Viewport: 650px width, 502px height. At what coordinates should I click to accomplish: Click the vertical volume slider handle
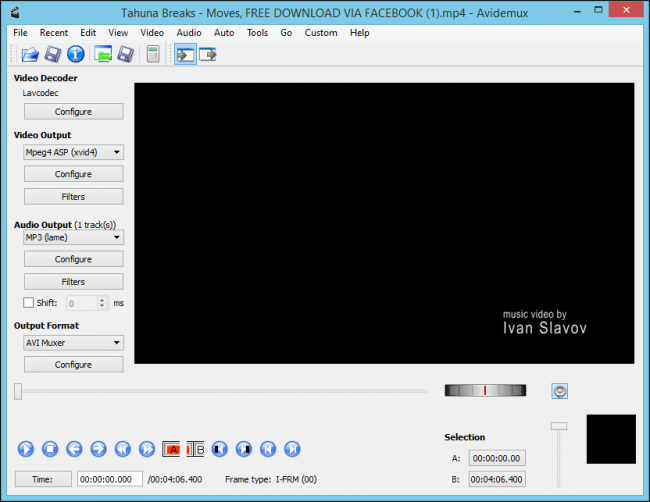click(559, 426)
